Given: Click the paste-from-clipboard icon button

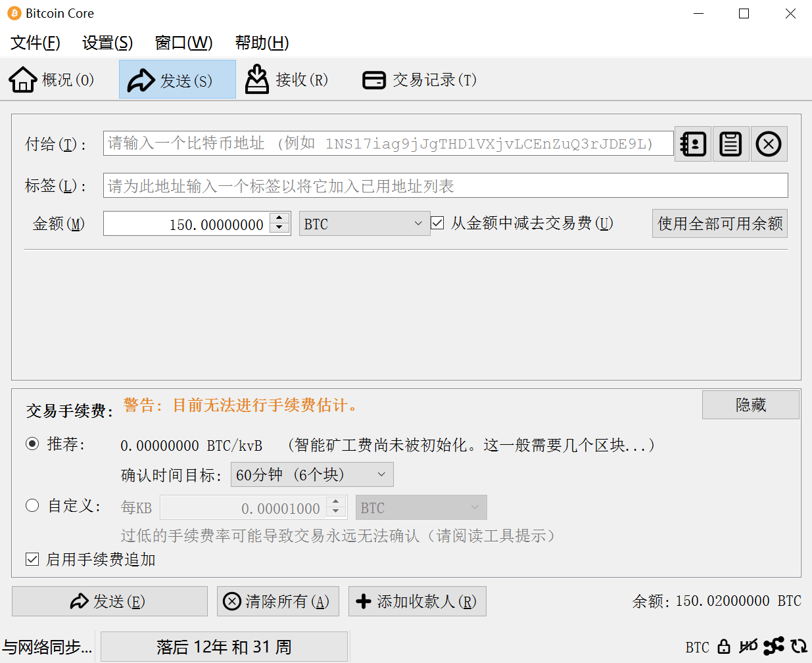Looking at the screenshot, I should coord(730,144).
